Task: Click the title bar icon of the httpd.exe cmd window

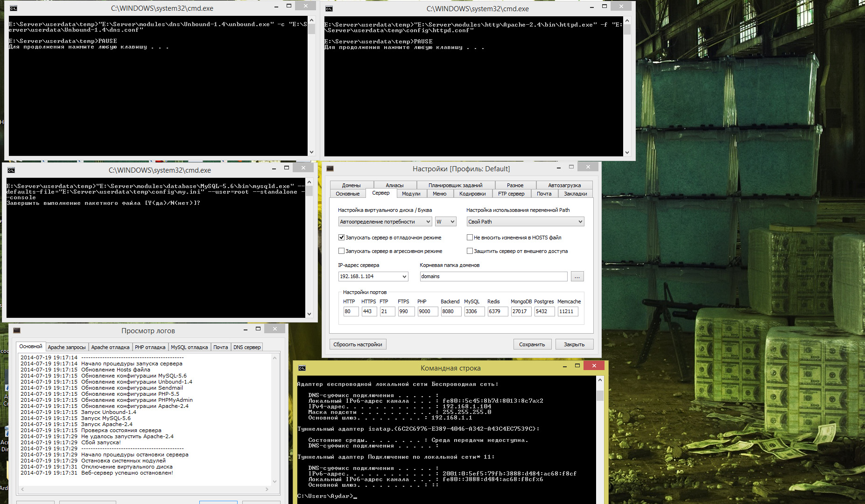Action: pos(329,9)
